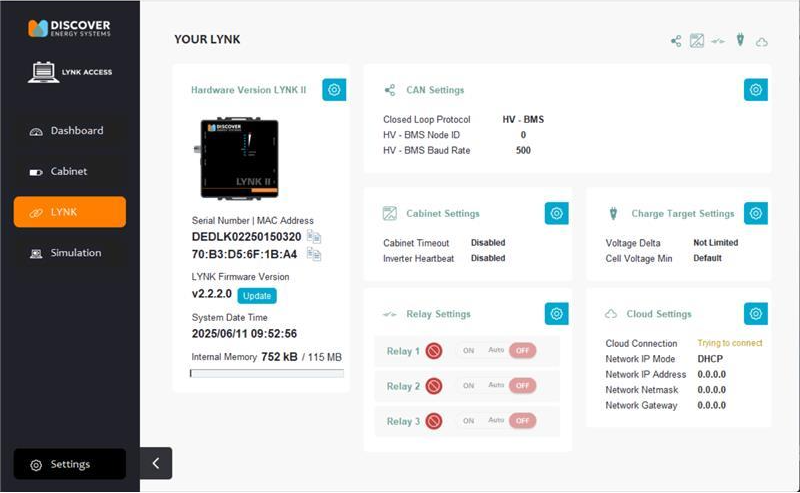Image resolution: width=800 pixels, height=493 pixels.
Task: Click the internal memory usage bar
Action: pyautogui.click(x=267, y=374)
